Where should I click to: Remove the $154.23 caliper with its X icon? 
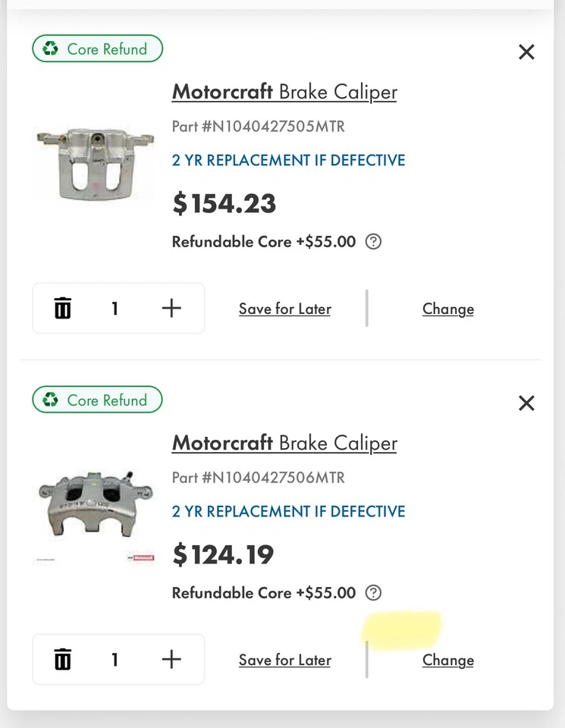526,52
